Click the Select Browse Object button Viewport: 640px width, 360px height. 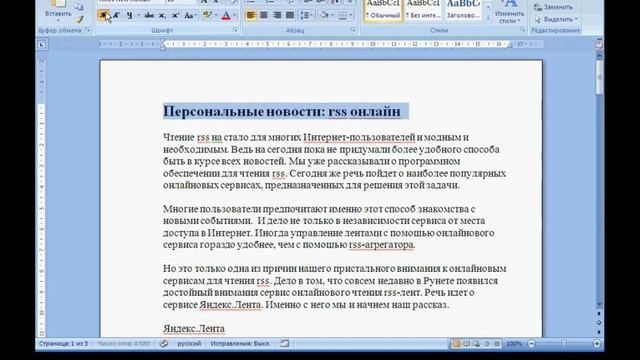(x=599, y=322)
